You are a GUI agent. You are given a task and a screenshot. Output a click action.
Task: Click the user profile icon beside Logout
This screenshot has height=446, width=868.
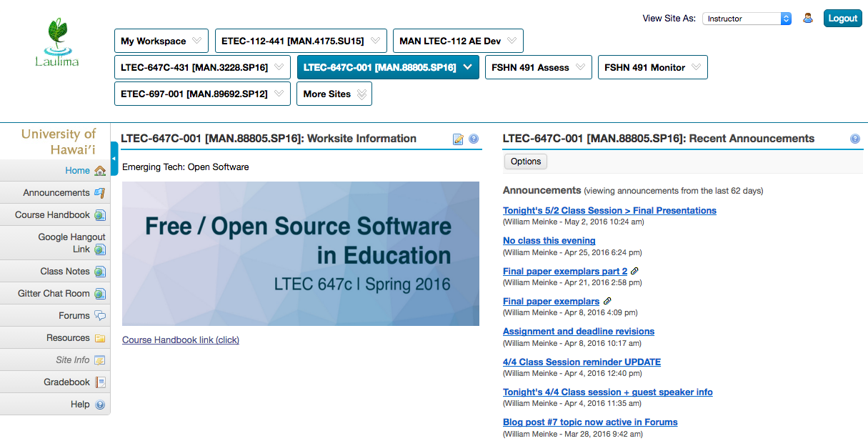click(808, 19)
